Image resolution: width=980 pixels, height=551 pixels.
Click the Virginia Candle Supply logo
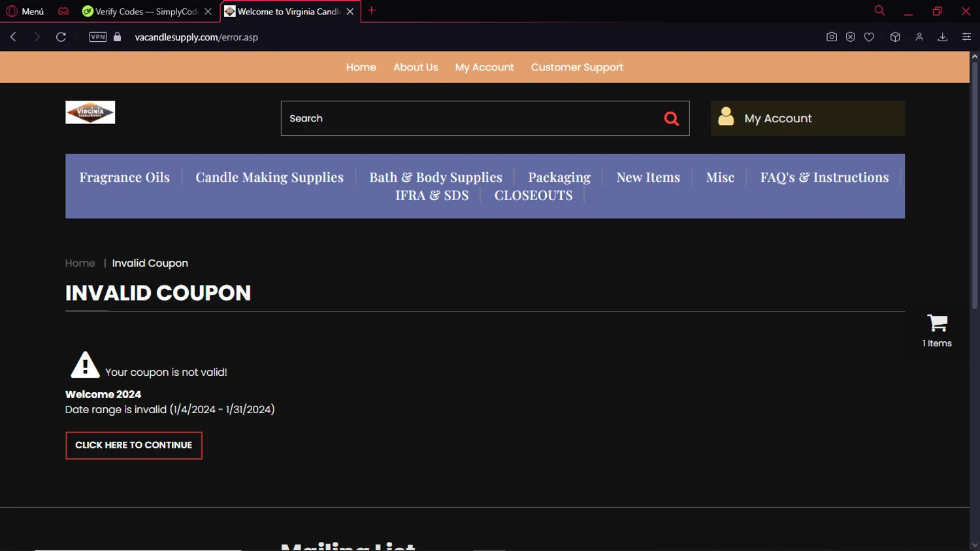[x=90, y=112]
